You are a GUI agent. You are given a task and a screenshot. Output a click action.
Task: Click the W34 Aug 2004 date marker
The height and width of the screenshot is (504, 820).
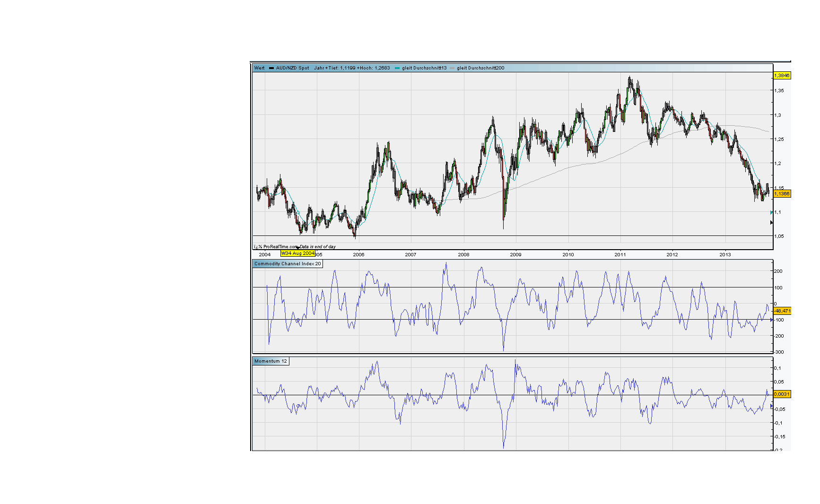[297, 253]
